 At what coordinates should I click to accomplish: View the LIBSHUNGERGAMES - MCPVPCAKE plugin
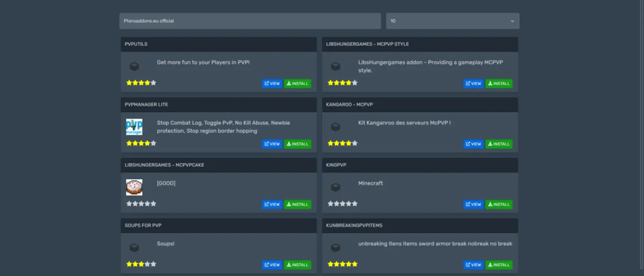(272, 204)
